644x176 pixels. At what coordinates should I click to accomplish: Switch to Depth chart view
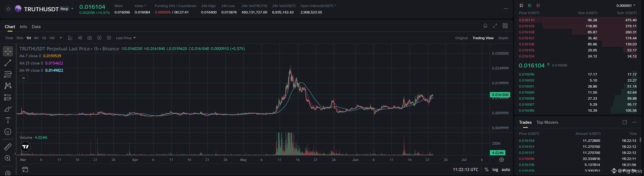tap(503, 38)
